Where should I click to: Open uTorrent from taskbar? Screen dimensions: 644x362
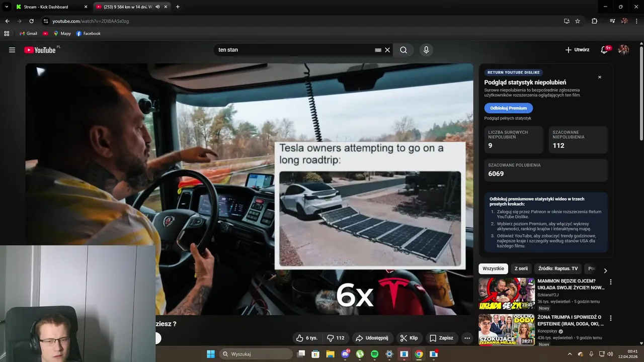360,354
